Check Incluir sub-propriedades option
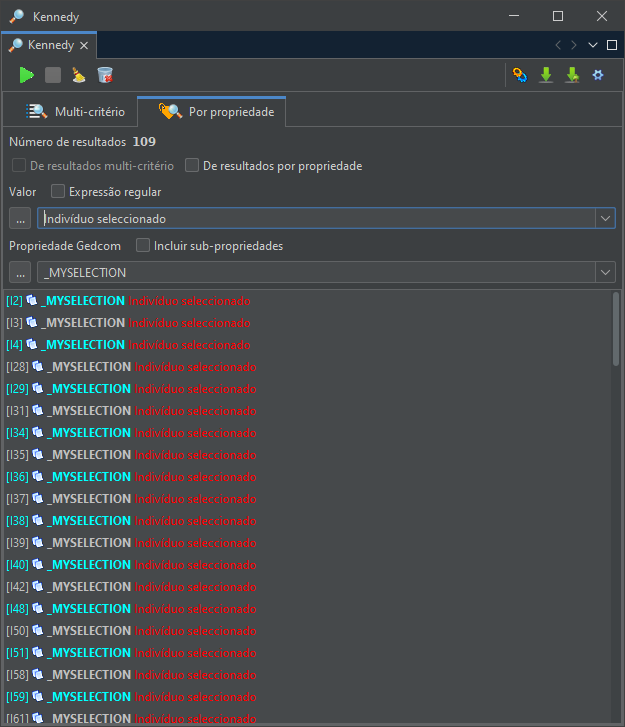This screenshot has width=625, height=727. pyautogui.click(x=143, y=245)
